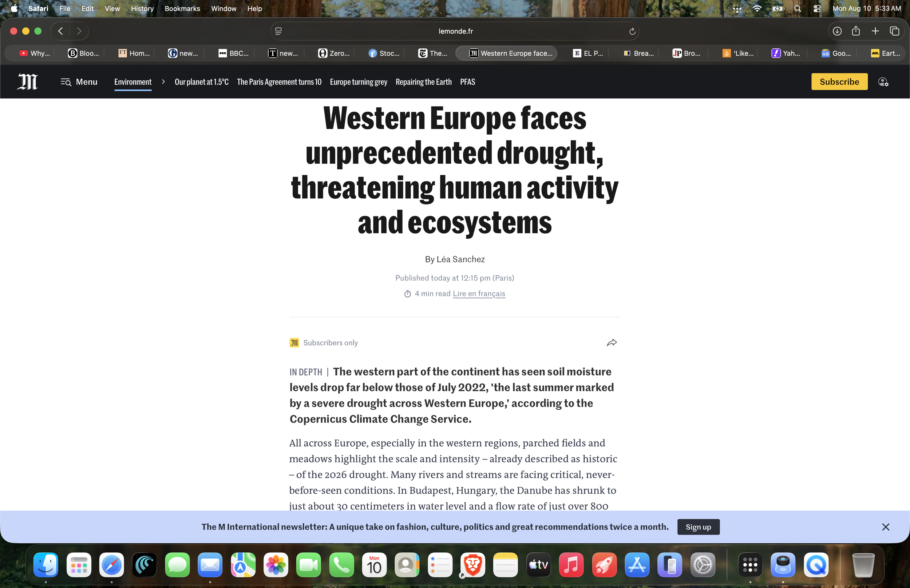Open Messages from the Dock
The image size is (910, 588).
[177, 565]
